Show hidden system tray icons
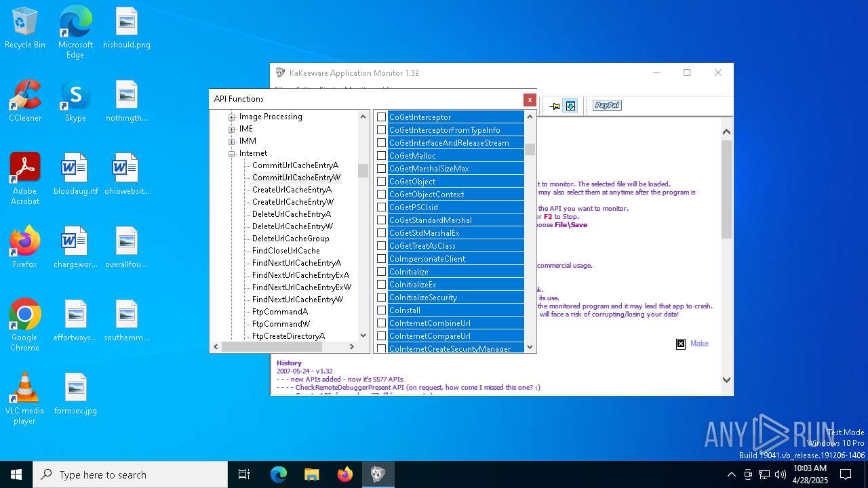Image resolution: width=868 pixels, height=488 pixels. (731, 474)
